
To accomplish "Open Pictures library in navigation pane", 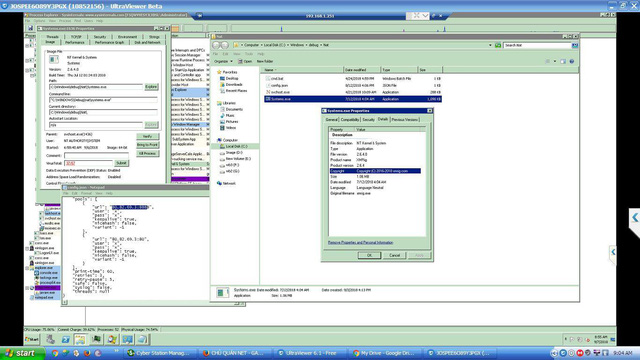I will click(231, 122).
